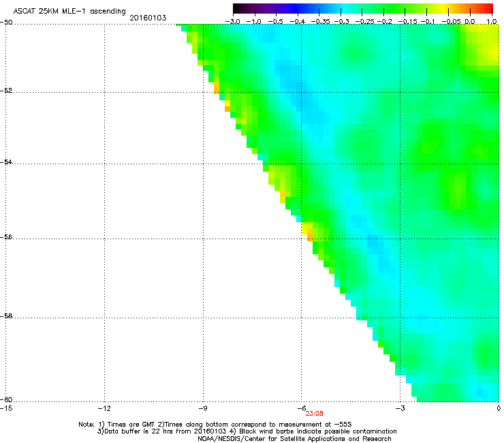The width and height of the screenshot is (504, 443).
Task: Click the 'Times are GMT' note line
Action: pos(215,425)
